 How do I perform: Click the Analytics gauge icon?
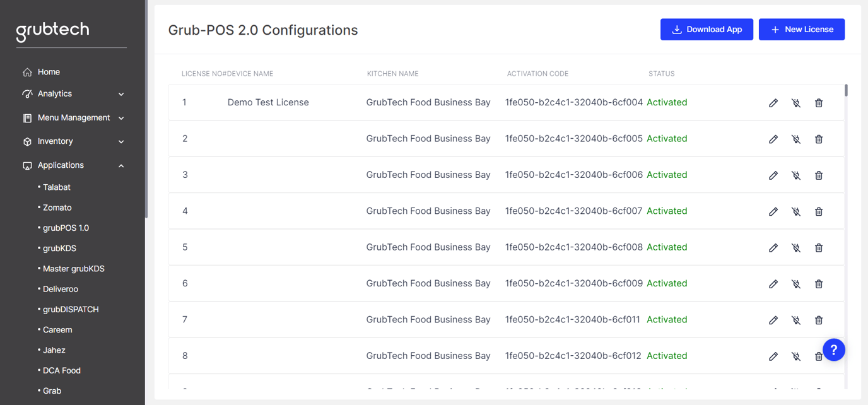[26, 93]
